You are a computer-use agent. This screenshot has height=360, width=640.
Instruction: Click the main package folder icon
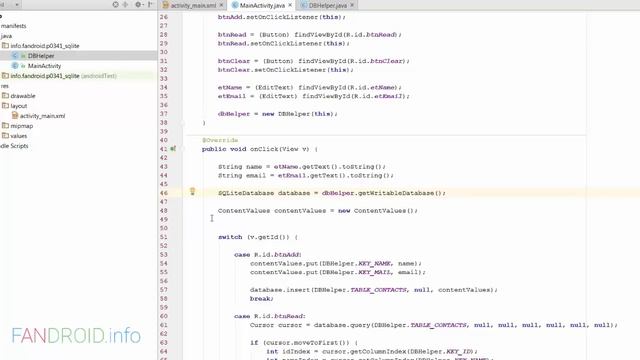[x=5, y=46]
